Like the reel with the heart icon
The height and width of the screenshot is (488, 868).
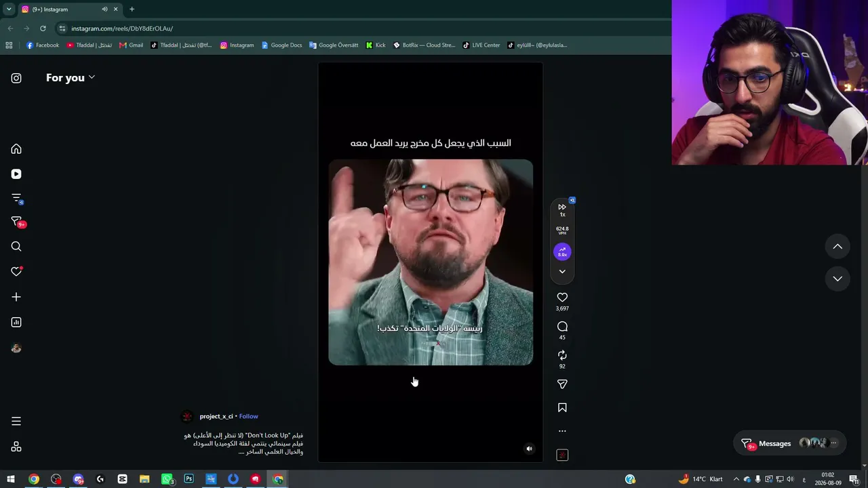pyautogui.click(x=562, y=298)
